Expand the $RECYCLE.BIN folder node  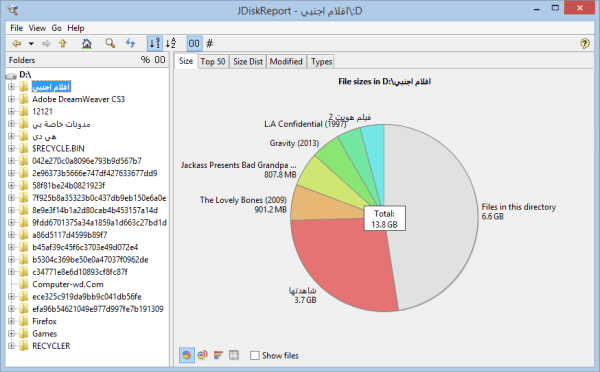[x=11, y=148]
